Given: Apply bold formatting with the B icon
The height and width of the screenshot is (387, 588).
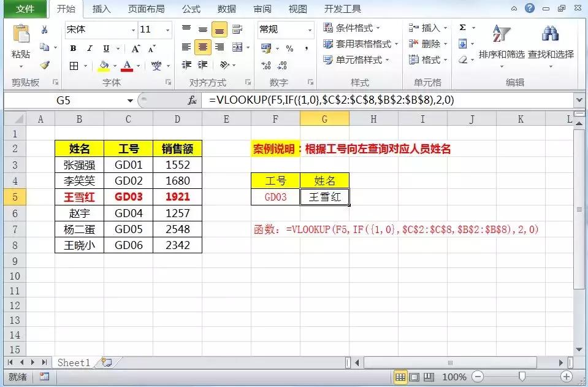Looking at the screenshot, I should [72, 47].
